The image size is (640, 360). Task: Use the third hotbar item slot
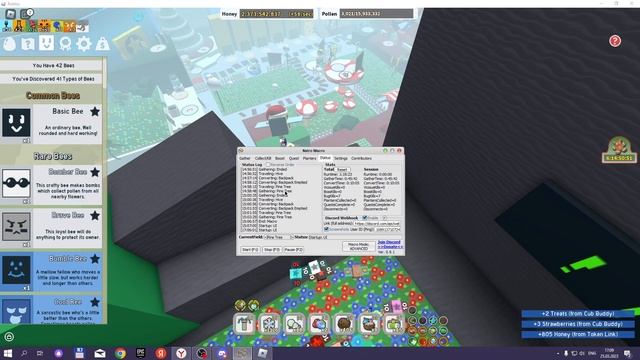click(x=295, y=324)
